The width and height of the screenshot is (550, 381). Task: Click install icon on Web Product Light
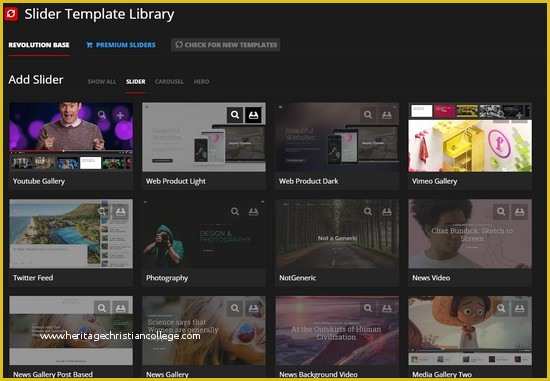(x=253, y=115)
